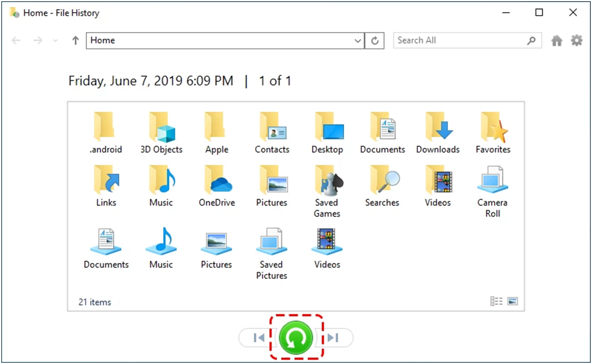The height and width of the screenshot is (364, 592).
Task: Click the search magnifier icon
Action: [531, 41]
